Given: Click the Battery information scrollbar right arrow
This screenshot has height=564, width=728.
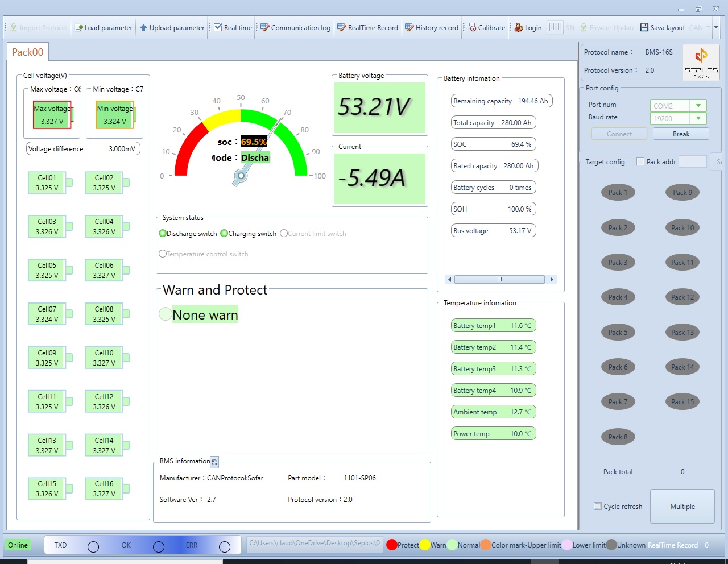Looking at the screenshot, I should tap(551, 279).
